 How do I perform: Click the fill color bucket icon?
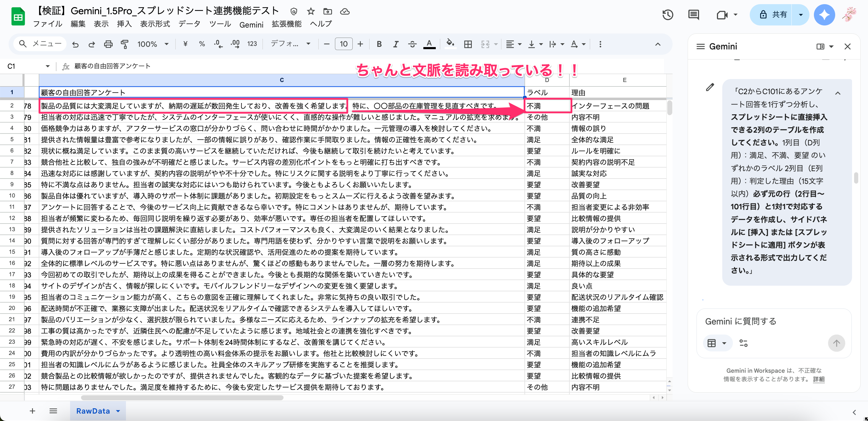pyautogui.click(x=450, y=44)
